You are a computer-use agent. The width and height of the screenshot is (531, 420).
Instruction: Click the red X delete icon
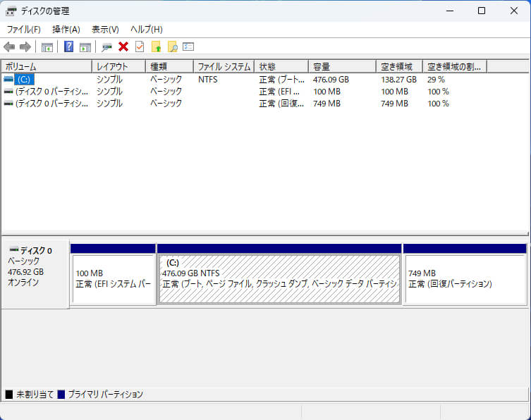click(123, 47)
